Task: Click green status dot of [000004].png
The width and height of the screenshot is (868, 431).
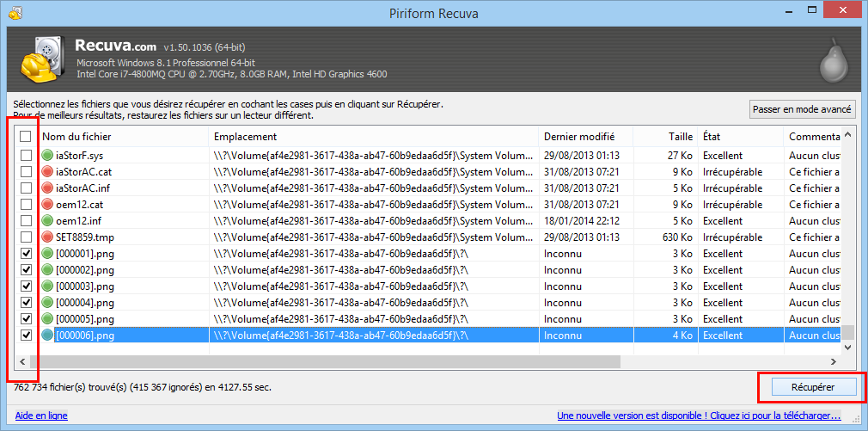Action: point(47,303)
